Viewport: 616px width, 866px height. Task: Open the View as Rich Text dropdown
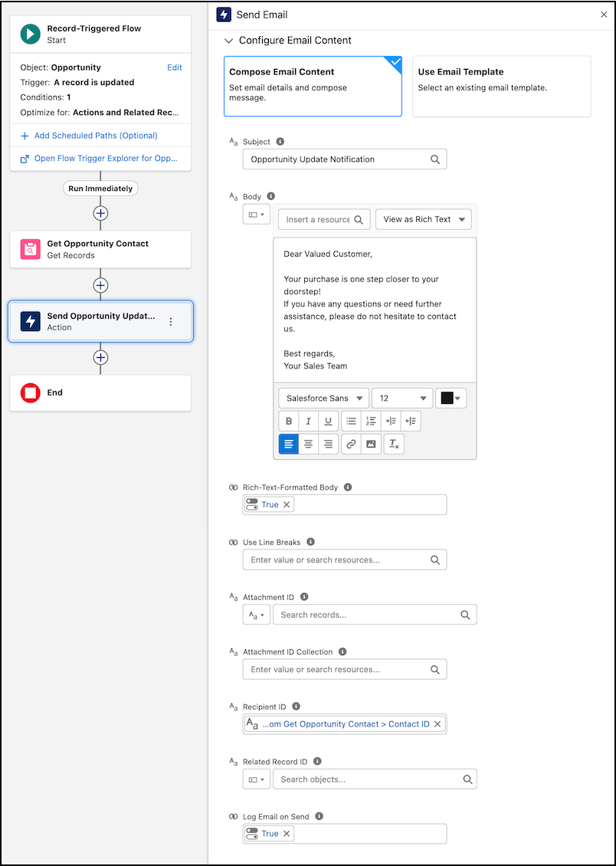pos(424,219)
